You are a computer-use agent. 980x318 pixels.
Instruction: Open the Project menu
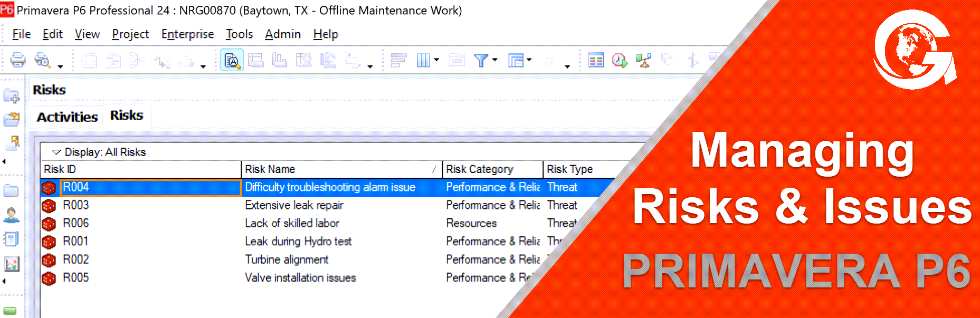click(x=130, y=34)
